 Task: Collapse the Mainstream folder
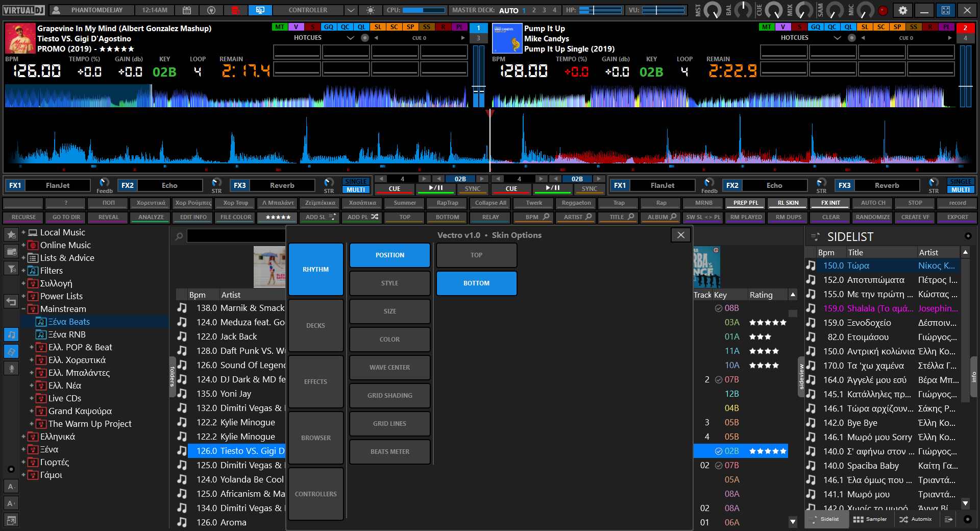(x=23, y=309)
